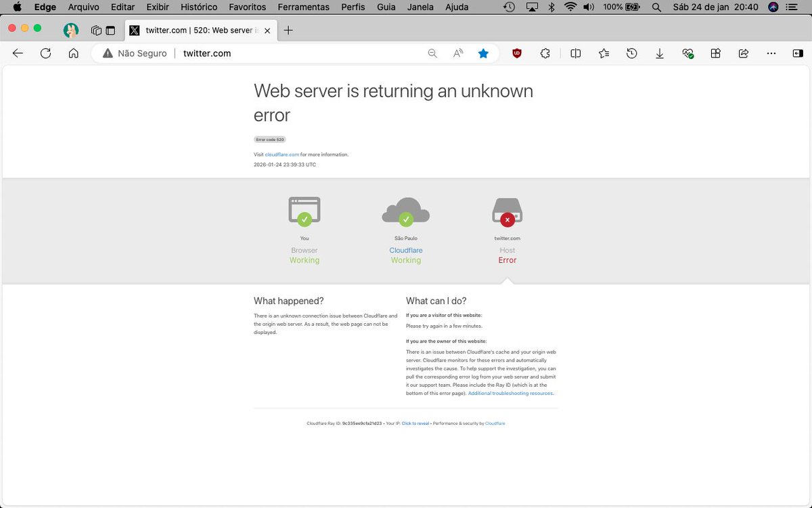The image size is (812, 508).
Task: Open the Arquivo menu
Action: click(83, 7)
